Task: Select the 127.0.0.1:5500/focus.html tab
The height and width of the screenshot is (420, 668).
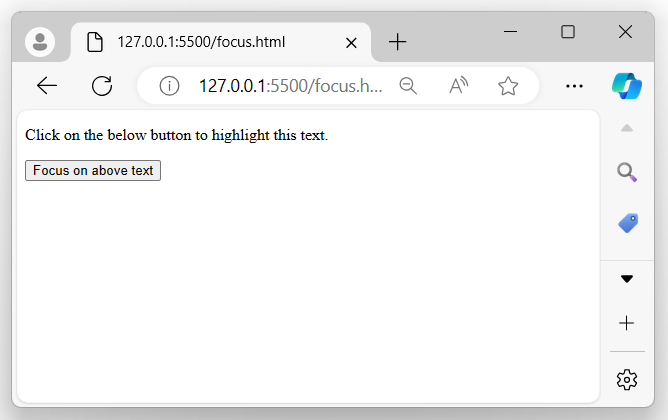Action: pyautogui.click(x=221, y=42)
